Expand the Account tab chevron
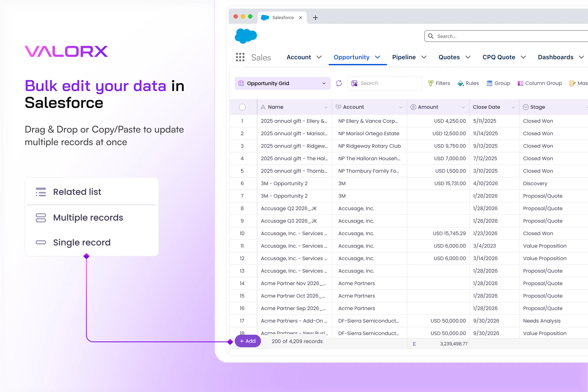This screenshot has width=588, height=392. coord(319,57)
